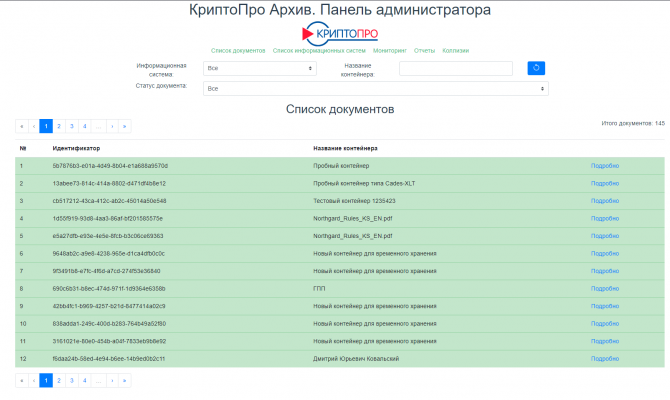Click Тестовый контейнер 1235423 name cell
Image resolution: width=670 pixels, height=400 pixels.
pyautogui.click(x=354, y=201)
